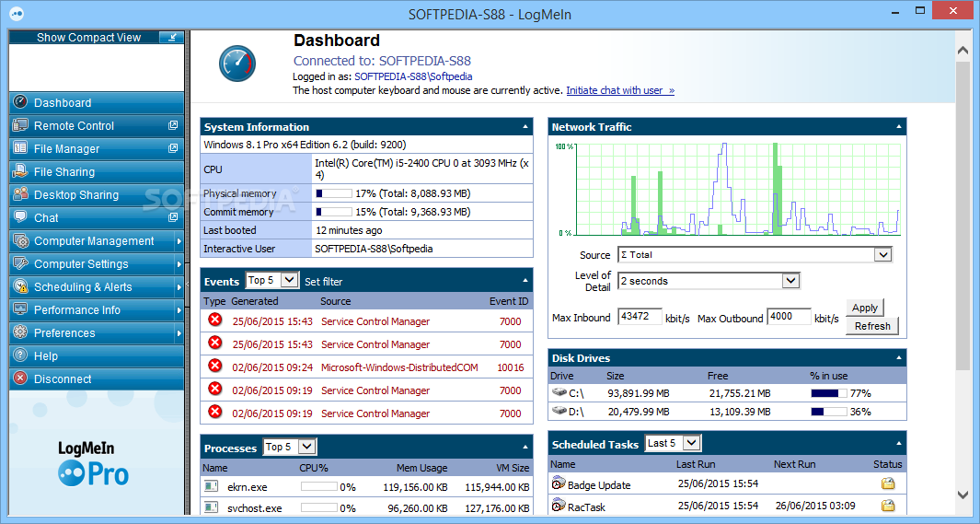Click the scrollbar down arrow

pos(963,495)
